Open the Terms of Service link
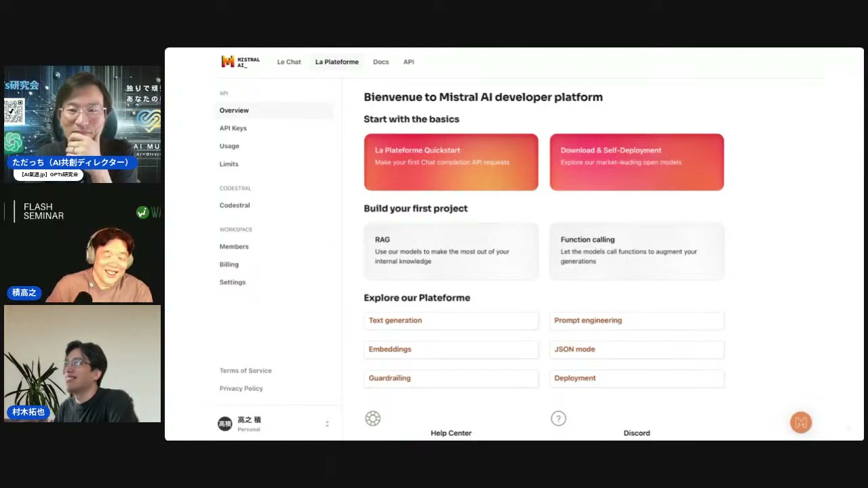868x488 pixels. point(245,371)
